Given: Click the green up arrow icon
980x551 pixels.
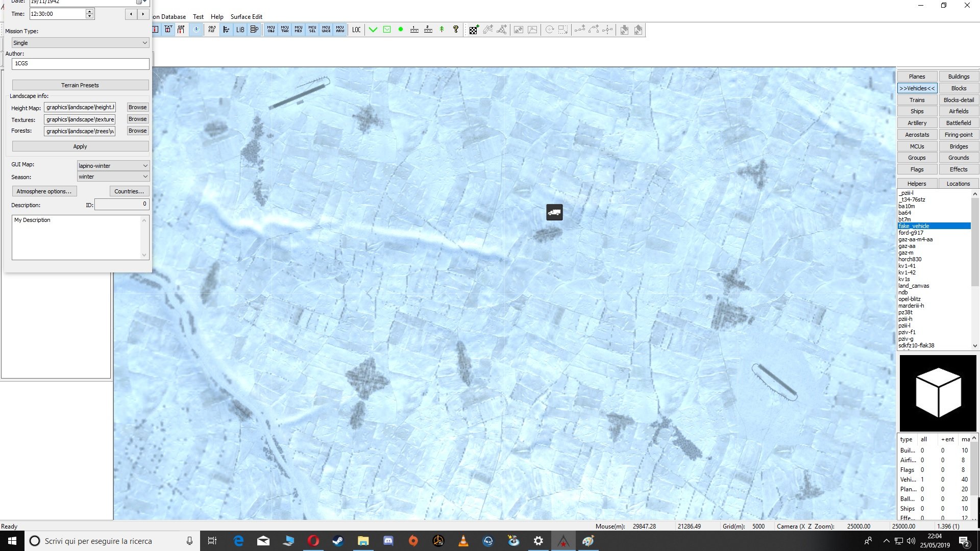Looking at the screenshot, I should [x=442, y=30].
